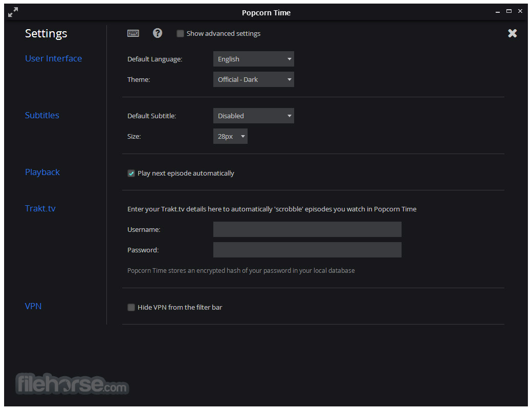532x410 pixels.
Task: Toggle fullscreen with the arrows icon
Action: pyautogui.click(x=13, y=12)
